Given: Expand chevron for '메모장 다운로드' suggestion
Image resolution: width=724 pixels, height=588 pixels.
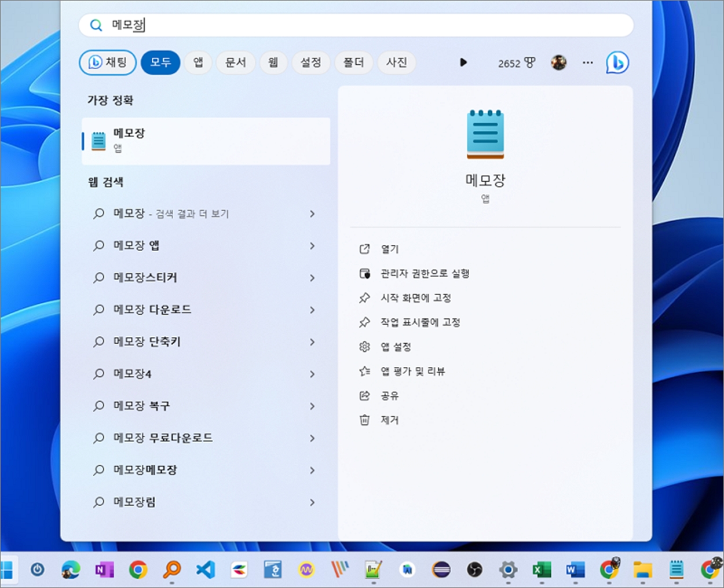Looking at the screenshot, I should (x=312, y=310).
